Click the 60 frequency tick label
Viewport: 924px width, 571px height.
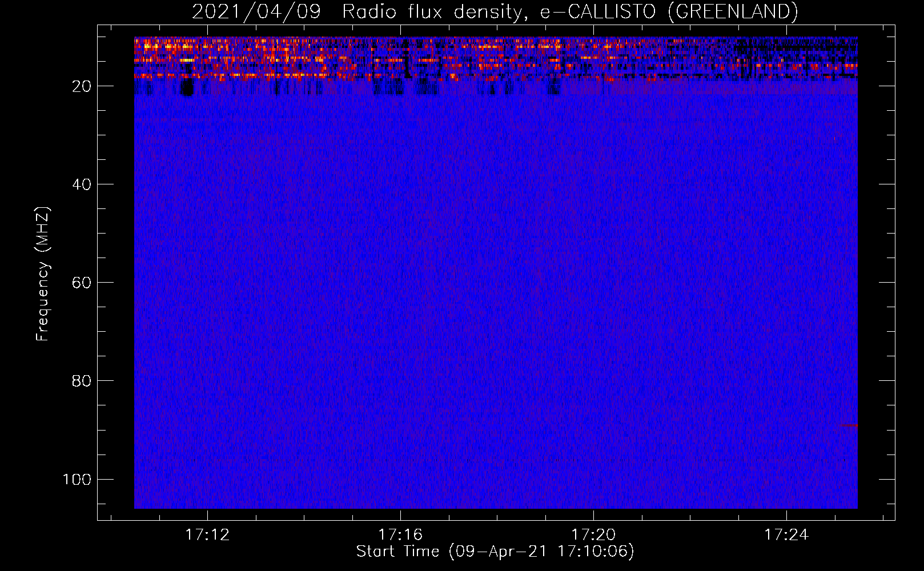(82, 283)
